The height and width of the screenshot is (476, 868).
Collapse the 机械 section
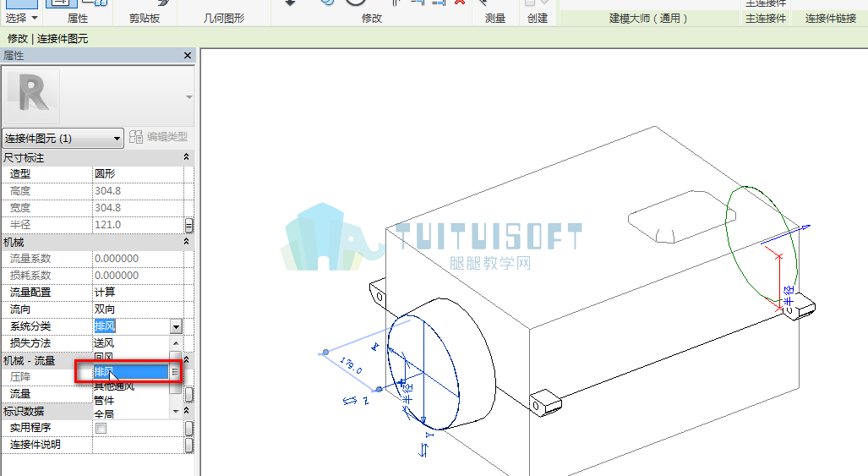click(x=187, y=242)
